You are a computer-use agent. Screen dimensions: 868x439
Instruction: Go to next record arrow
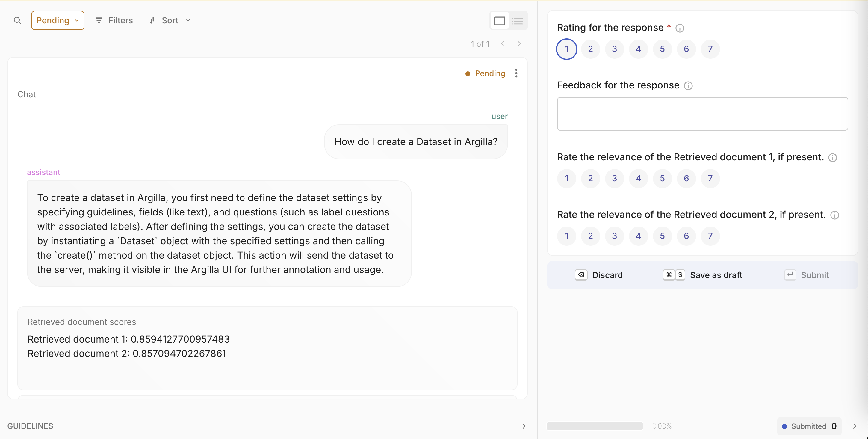click(x=519, y=44)
